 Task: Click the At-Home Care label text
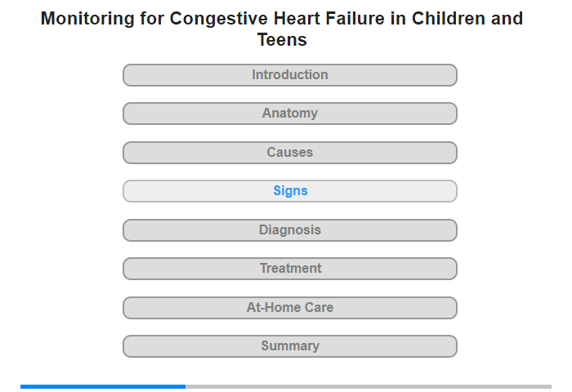(x=290, y=307)
